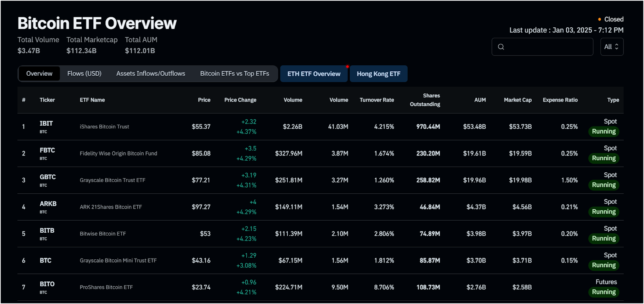Click the $85.08 price cell
Screen dimensions: 644x304
201,153
